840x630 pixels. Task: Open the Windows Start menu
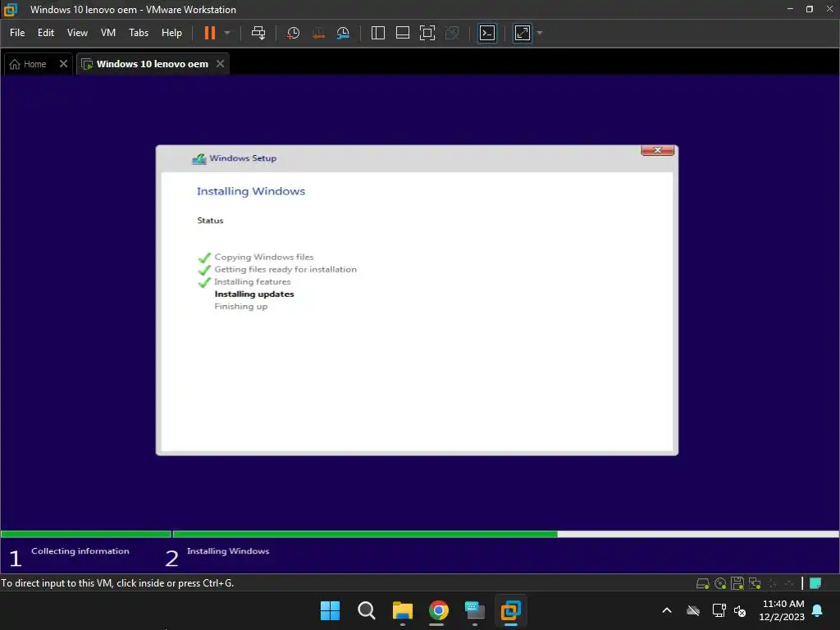tap(330, 610)
